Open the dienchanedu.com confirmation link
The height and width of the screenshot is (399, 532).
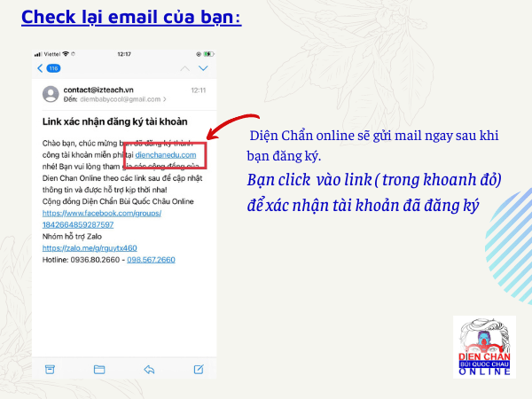click(166, 155)
